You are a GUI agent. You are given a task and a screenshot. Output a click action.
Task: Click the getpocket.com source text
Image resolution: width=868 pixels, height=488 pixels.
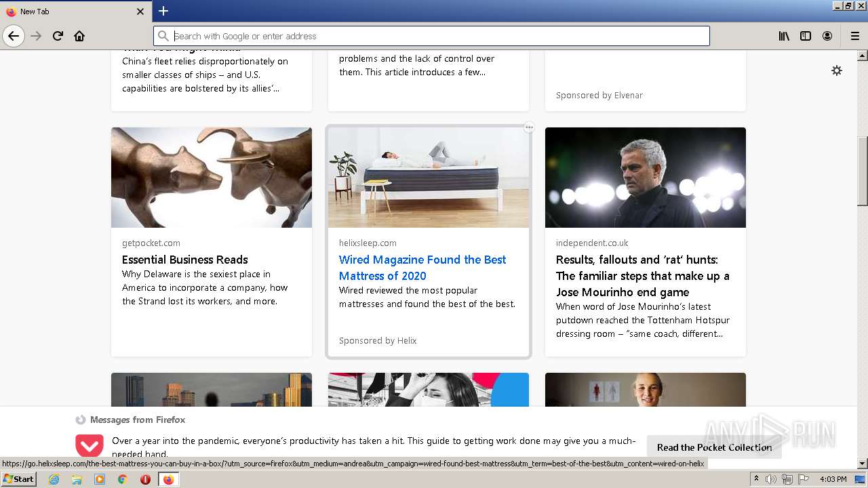[151, 243]
